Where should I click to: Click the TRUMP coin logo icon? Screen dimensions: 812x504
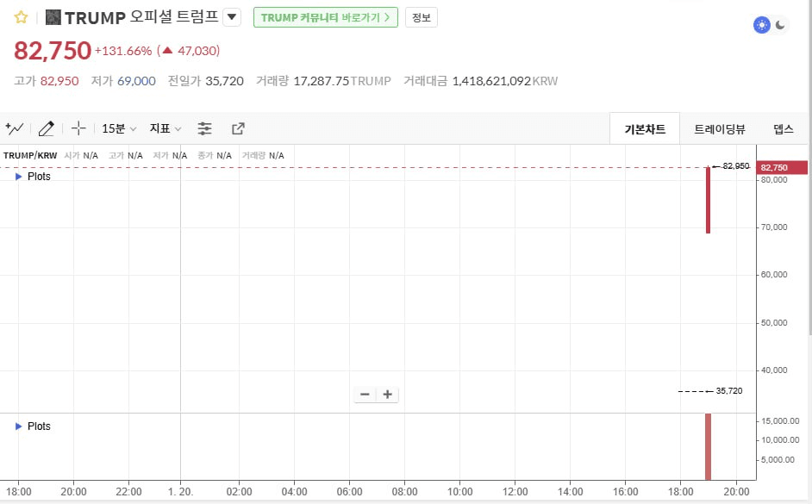(x=53, y=17)
